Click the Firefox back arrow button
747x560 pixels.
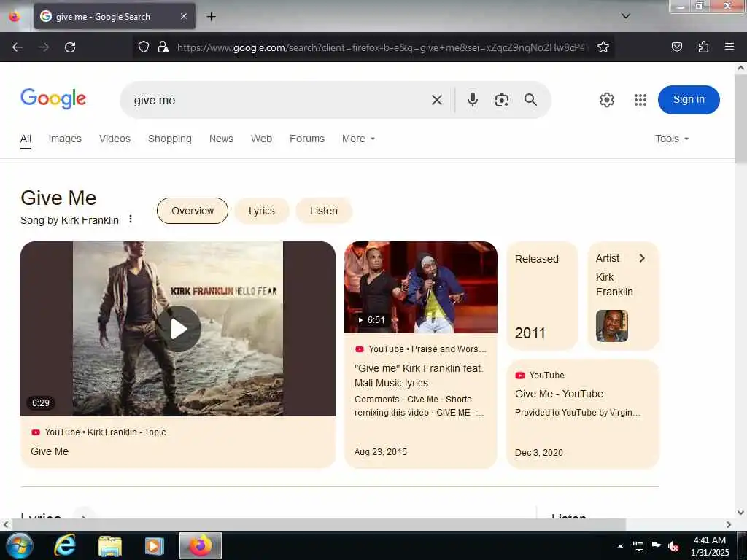pos(18,47)
